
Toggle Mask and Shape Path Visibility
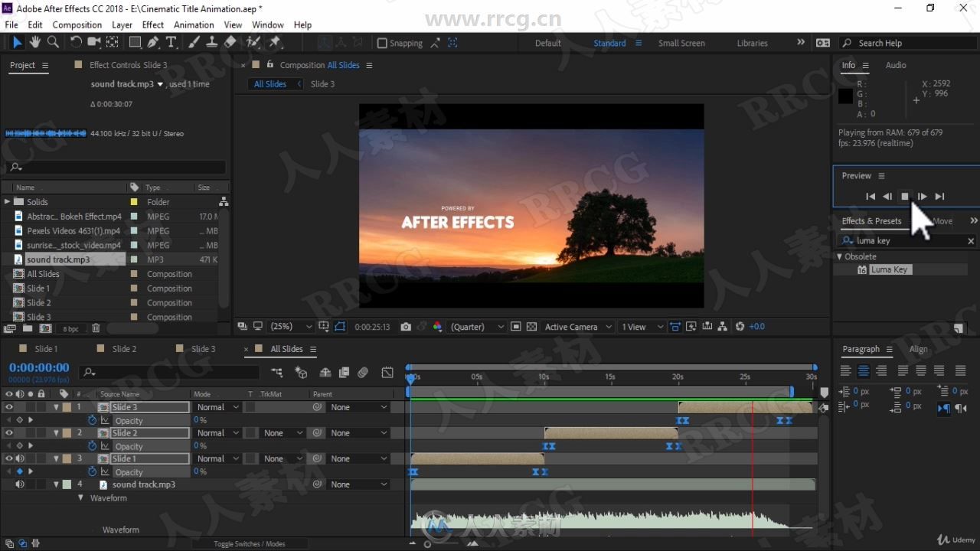(x=340, y=327)
